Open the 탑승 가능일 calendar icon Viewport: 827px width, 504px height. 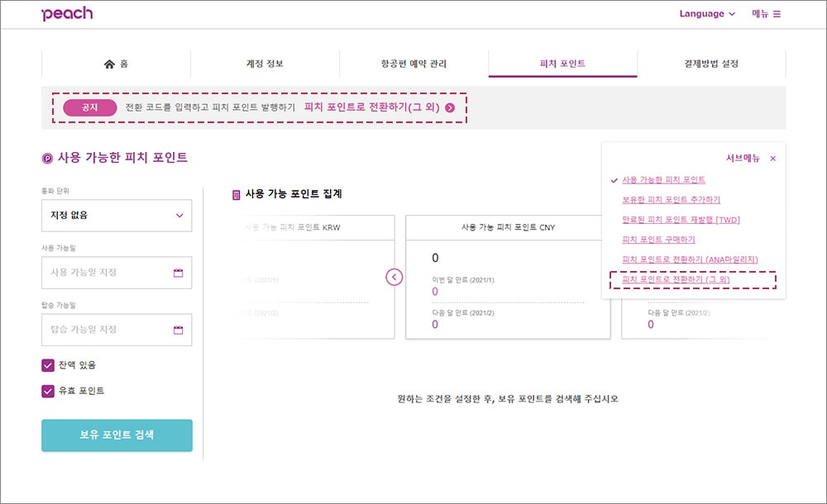(179, 330)
